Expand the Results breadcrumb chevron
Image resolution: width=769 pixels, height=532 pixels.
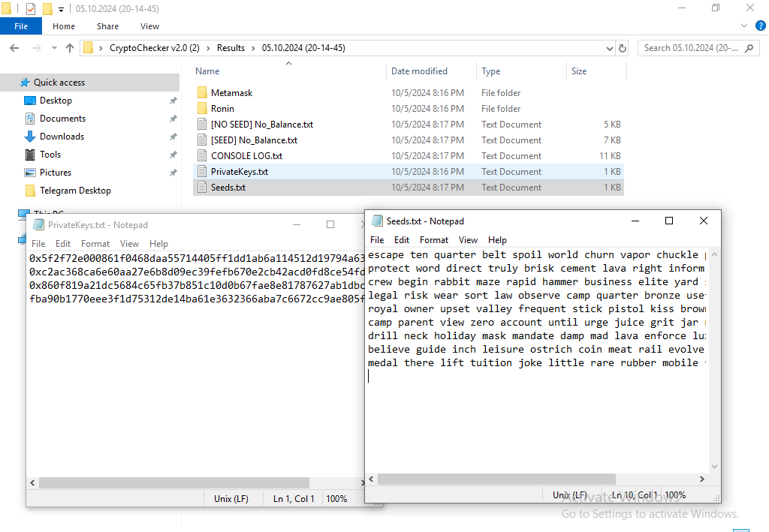[253, 48]
